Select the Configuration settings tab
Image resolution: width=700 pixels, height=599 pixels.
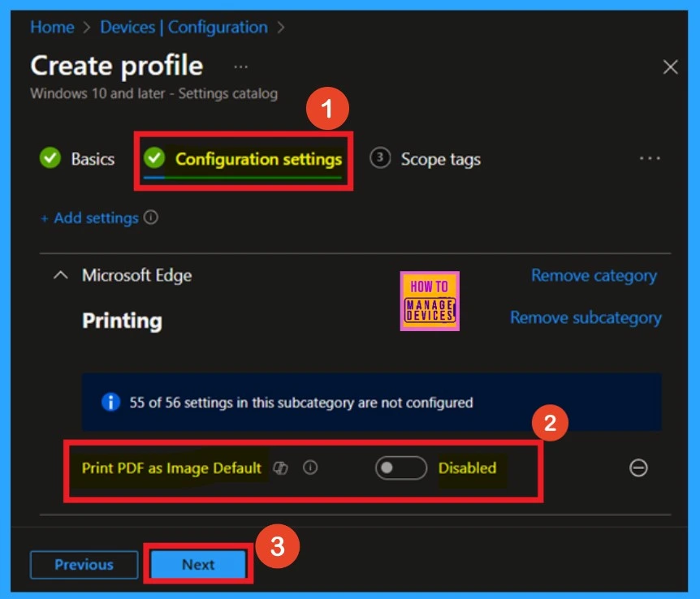coord(243,159)
